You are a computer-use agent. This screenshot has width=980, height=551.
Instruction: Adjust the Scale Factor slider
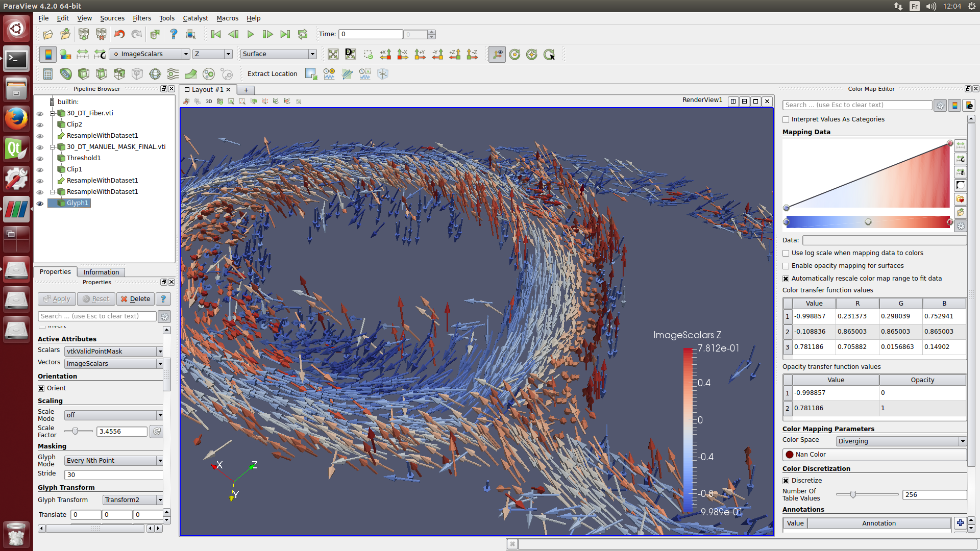tap(79, 432)
